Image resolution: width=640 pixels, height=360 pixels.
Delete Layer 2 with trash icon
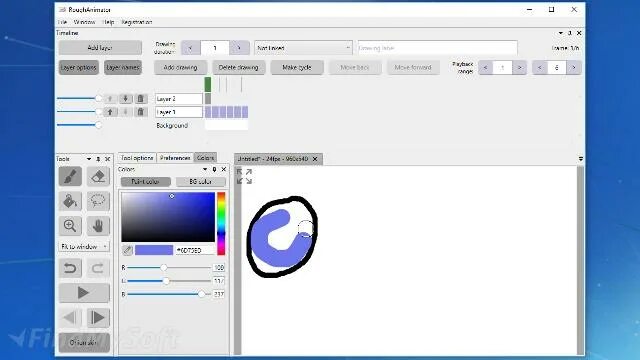tap(140, 98)
